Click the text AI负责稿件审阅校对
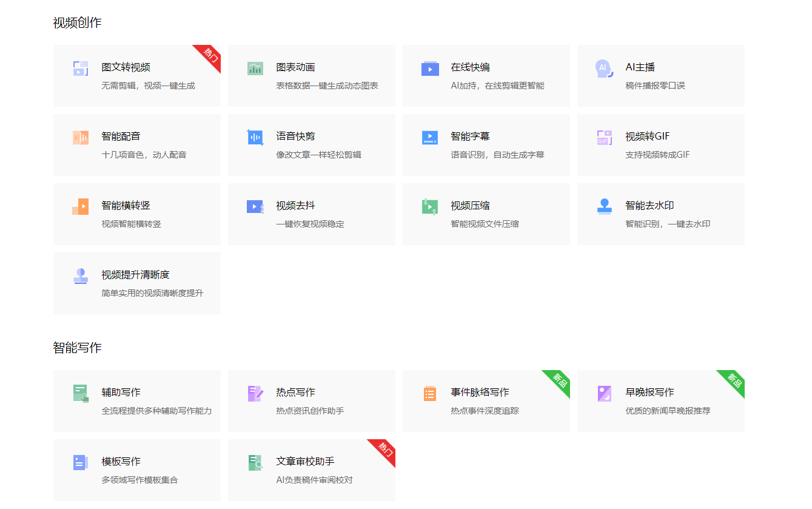Image resolution: width=812 pixels, height=509 pixels. 315,480
